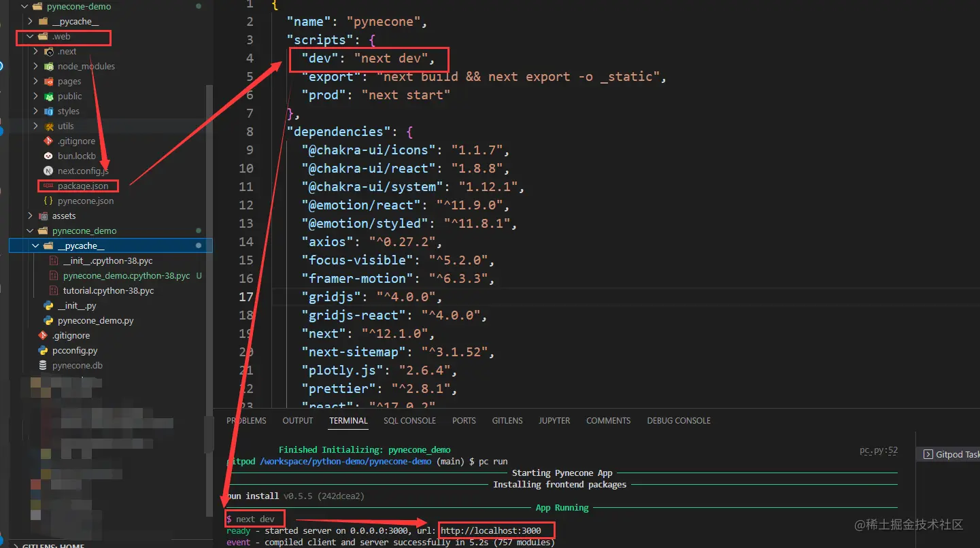
Task: Open the http://localhost:3000 link in terminal
Action: coord(491,530)
